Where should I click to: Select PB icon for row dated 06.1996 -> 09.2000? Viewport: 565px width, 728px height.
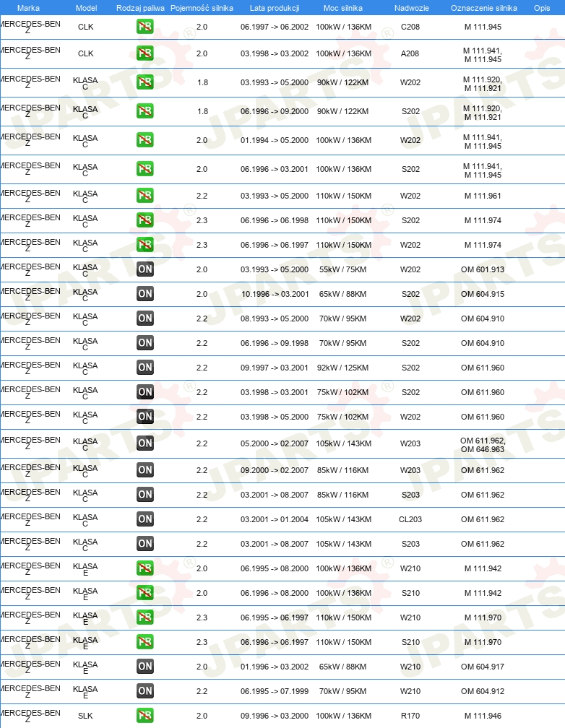coord(145,111)
